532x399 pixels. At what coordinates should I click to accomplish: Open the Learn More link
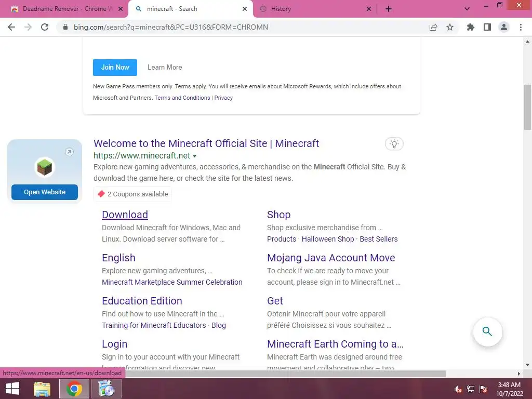tap(165, 67)
